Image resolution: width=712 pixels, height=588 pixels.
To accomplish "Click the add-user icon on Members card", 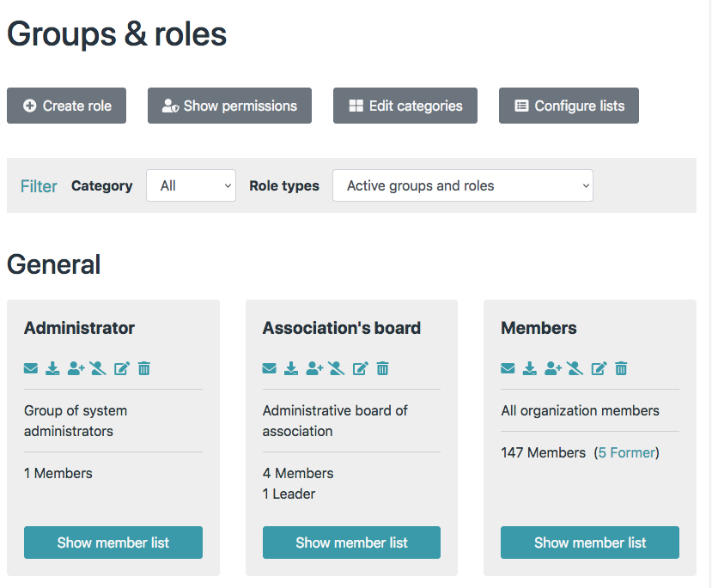I will pyautogui.click(x=553, y=368).
